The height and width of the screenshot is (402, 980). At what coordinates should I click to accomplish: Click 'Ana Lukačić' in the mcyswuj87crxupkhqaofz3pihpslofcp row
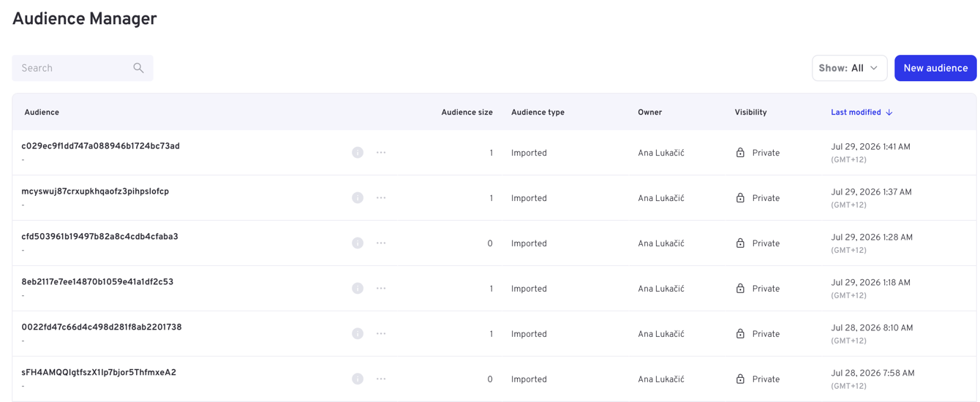(661, 198)
